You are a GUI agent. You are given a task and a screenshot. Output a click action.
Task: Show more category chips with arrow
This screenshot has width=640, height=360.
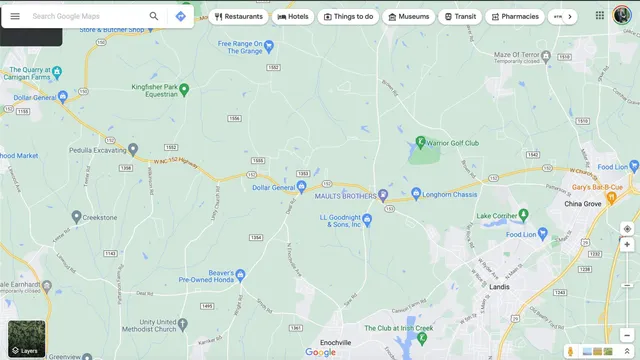[x=570, y=17]
